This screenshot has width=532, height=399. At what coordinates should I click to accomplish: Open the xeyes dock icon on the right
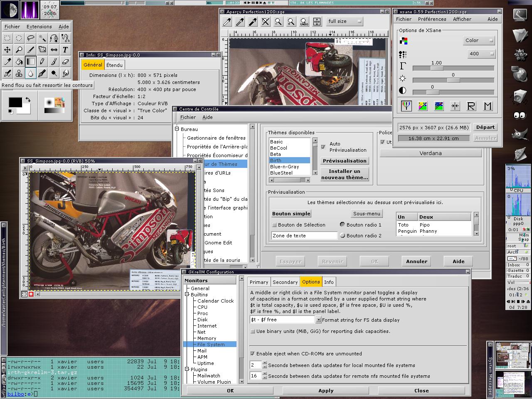519,116
